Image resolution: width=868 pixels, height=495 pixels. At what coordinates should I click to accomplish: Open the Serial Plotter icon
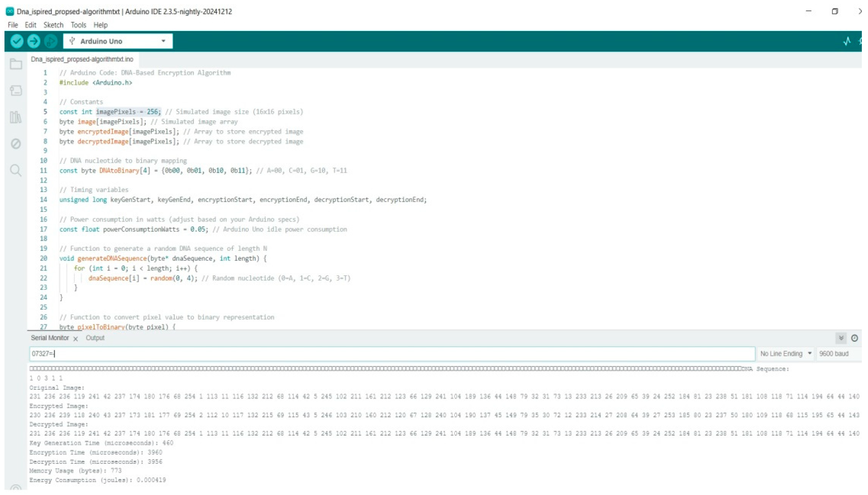847,41
